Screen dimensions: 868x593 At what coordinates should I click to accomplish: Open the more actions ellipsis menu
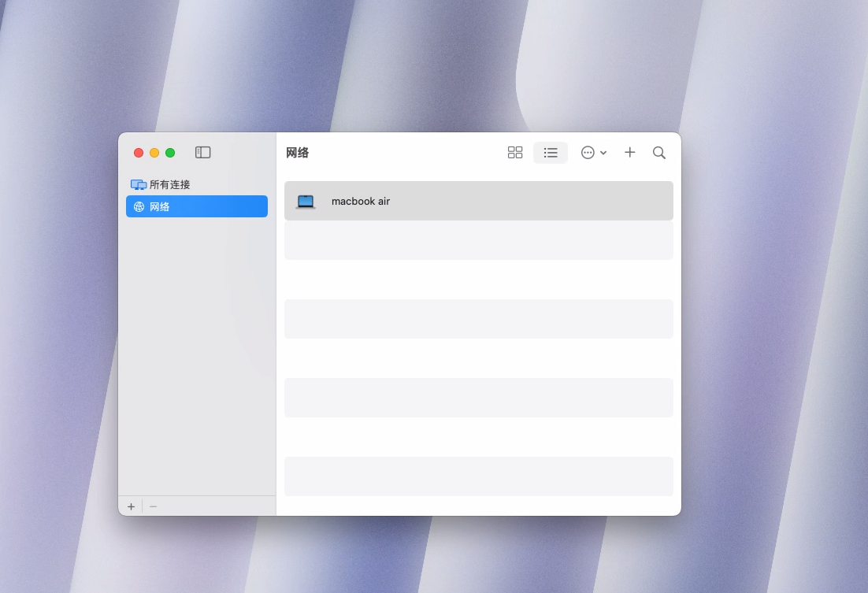click(x=593, y=152)
